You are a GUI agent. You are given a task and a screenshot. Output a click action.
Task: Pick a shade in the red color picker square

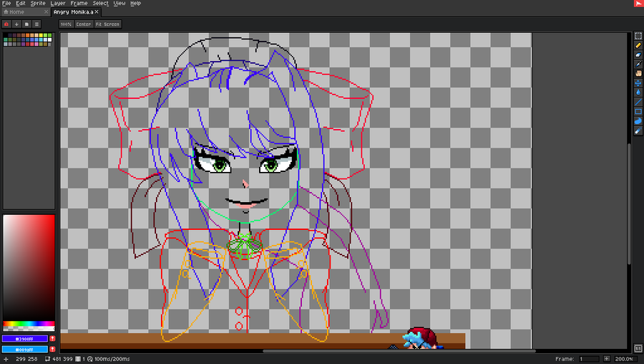point(29,267)
